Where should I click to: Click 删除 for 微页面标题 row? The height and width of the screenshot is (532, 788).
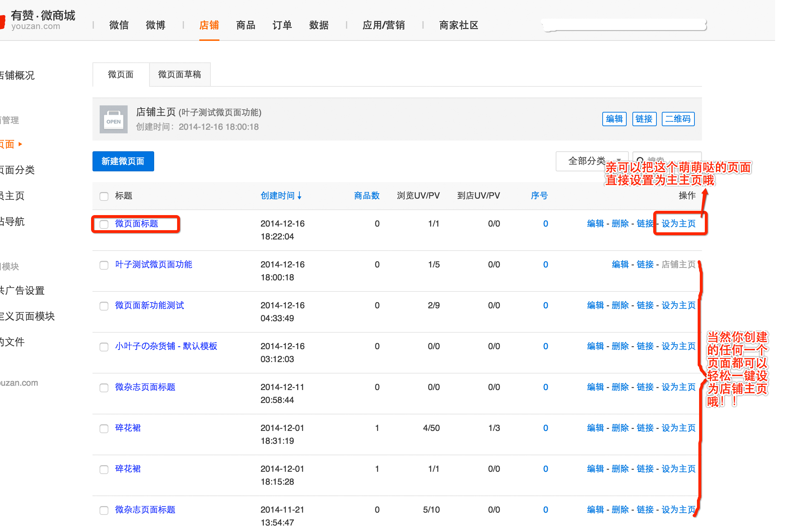tap(620, 224)
